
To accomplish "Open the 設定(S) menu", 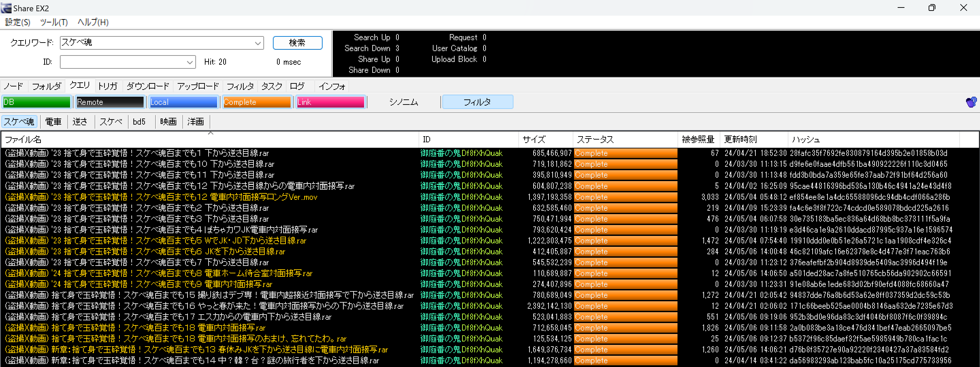I will 17,22.
